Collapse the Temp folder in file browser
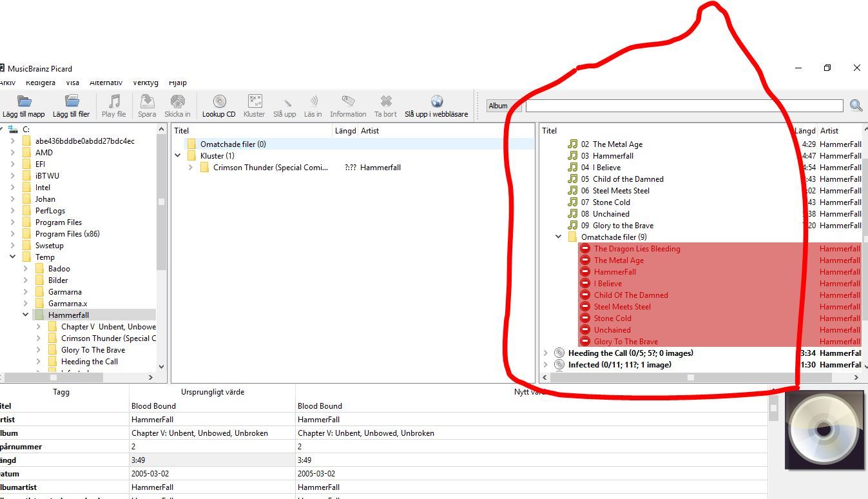 pyautogui.click(x=13, y=257)
